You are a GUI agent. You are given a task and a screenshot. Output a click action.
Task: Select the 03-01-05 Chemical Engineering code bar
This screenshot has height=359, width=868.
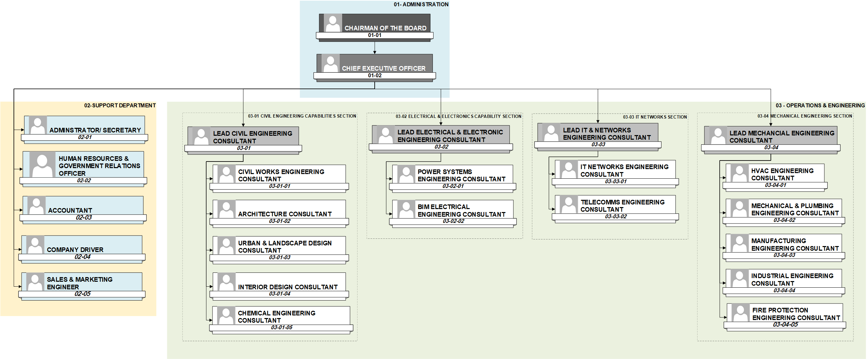[x=282, y=327]
